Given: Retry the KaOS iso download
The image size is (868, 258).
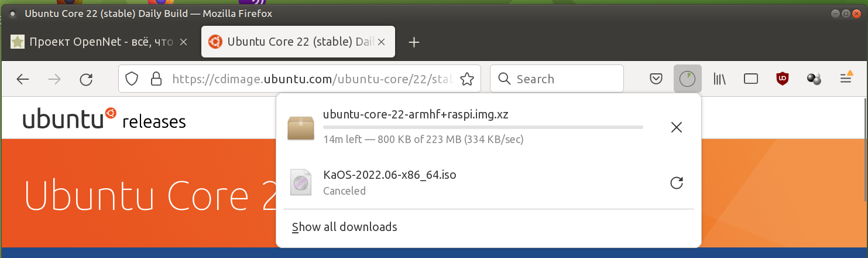Looking at the screenshot, I should click(677, 183).
